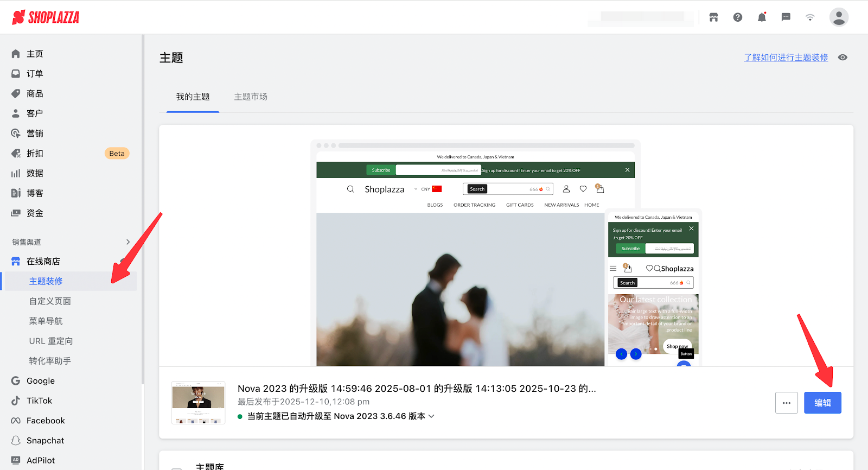The width and height of the screenshot is (868, 470).
Task: Open 商品 from the sidebar
Action: pyautogui.click(x=35, y=94)
